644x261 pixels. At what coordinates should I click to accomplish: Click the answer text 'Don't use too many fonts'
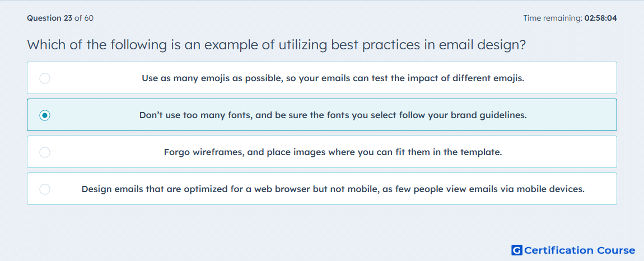[x=333, y=115]
